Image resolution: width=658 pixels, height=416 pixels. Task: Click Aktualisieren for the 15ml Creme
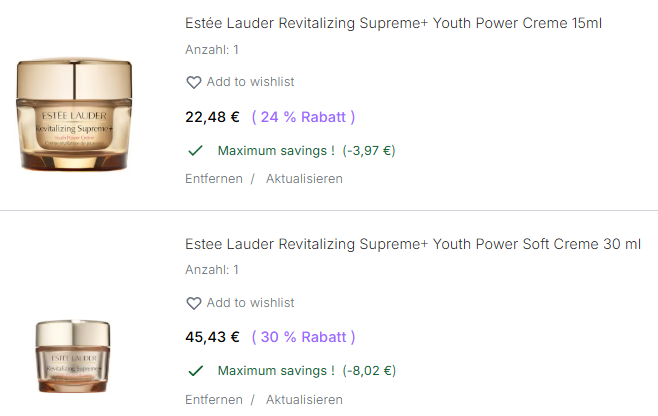tap(304, 179)
